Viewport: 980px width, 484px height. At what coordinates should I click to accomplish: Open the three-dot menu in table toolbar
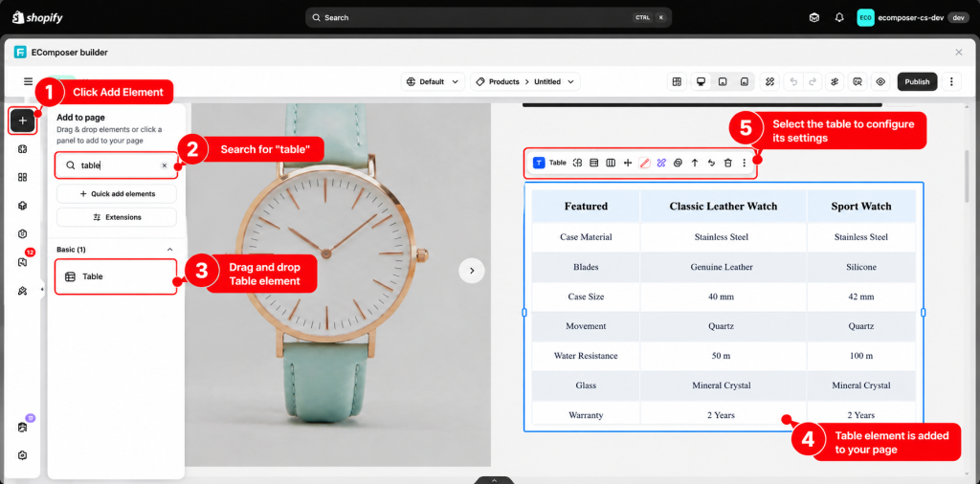coord(744,163)
